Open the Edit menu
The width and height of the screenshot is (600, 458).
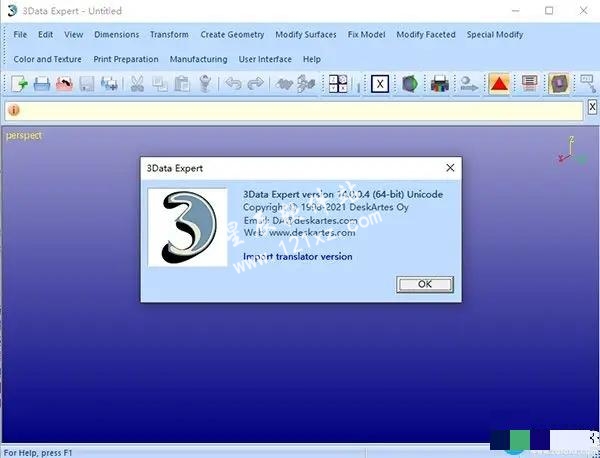(x=45, y=34)
